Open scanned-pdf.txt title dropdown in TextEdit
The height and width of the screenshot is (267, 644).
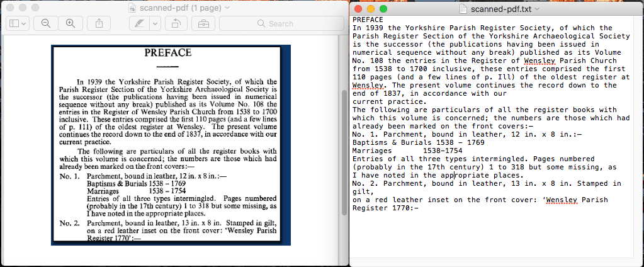(536, 8)
